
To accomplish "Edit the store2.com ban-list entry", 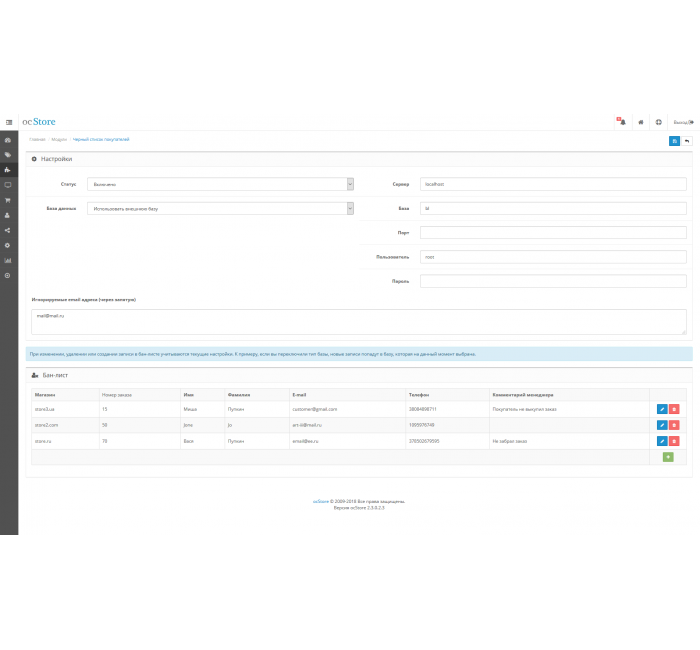I will (662, 425).
